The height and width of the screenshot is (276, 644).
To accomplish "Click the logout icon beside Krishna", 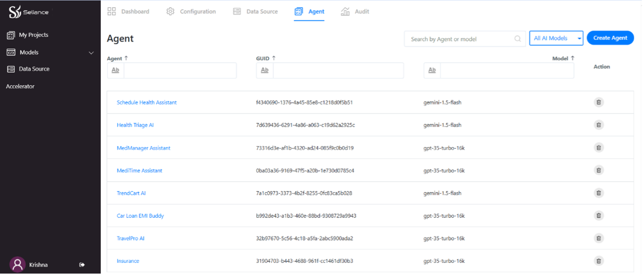I will click(82, 265).
